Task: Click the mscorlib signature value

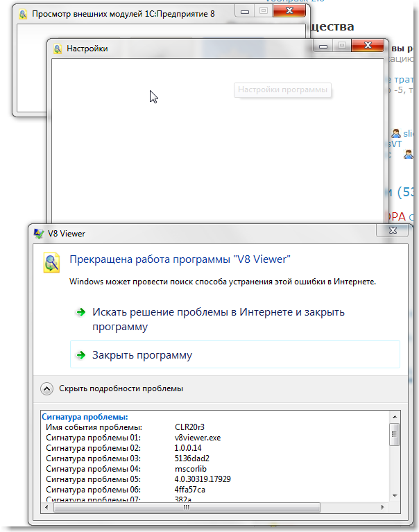Action: tap(191, 470)
